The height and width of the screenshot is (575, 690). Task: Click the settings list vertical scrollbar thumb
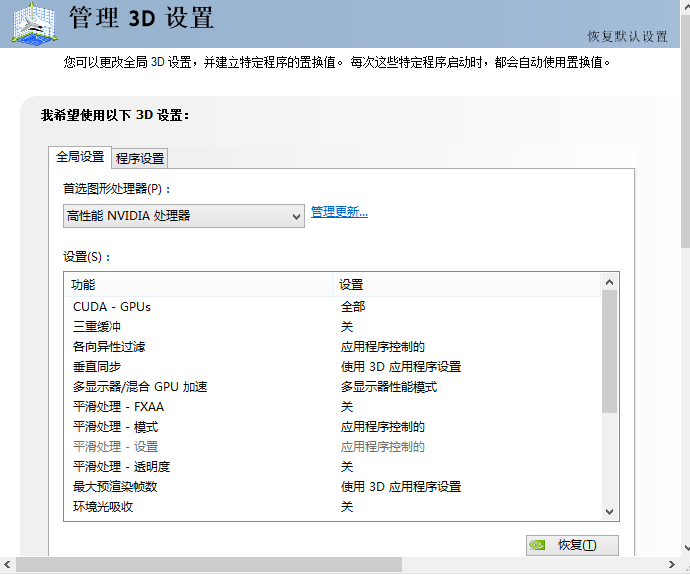[x=609, y=352]
